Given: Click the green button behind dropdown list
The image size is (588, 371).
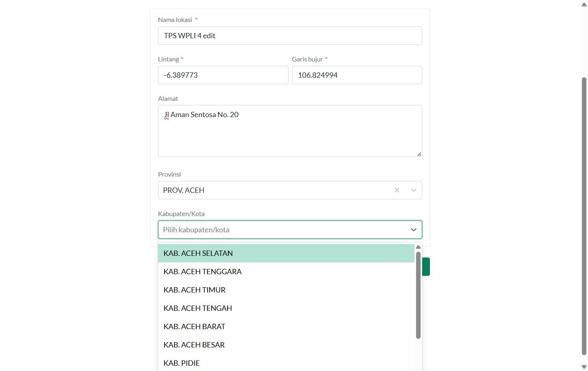Looking at the screenshot, I should (426, 266).
